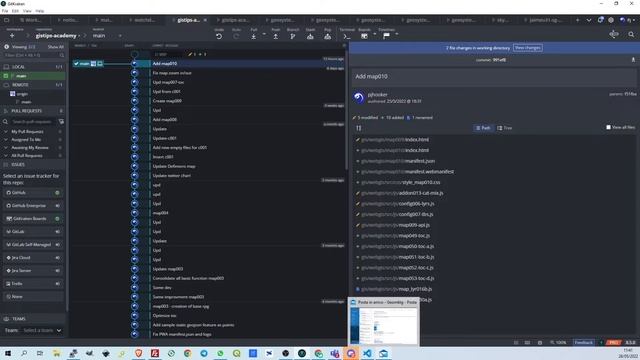
Task: Toggle the main branch checkbox in graph
Action: point(76,64)
